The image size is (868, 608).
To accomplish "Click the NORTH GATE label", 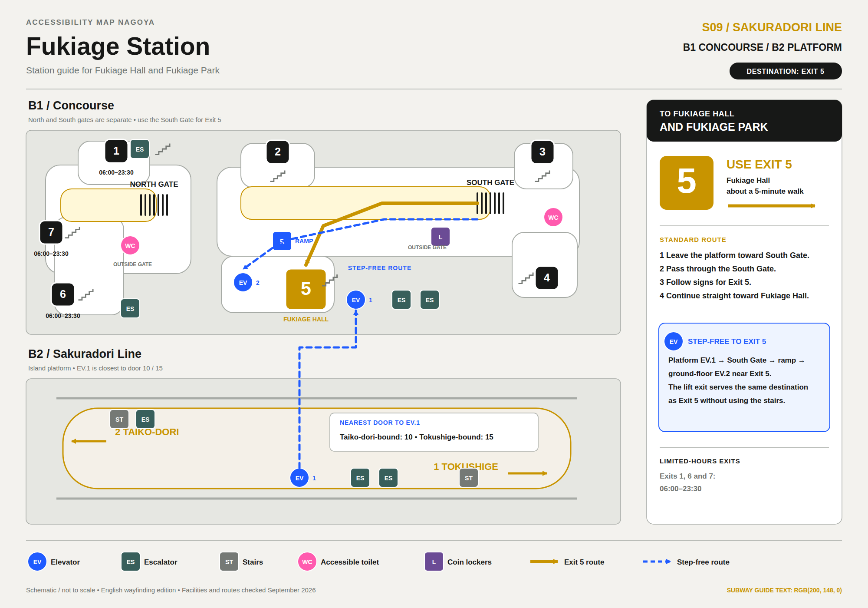I will point(154,184).
